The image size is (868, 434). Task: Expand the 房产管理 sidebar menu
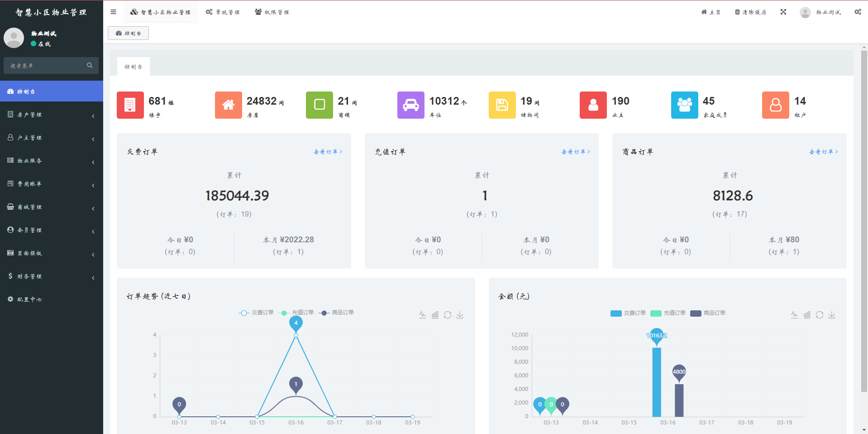[51, 115]
